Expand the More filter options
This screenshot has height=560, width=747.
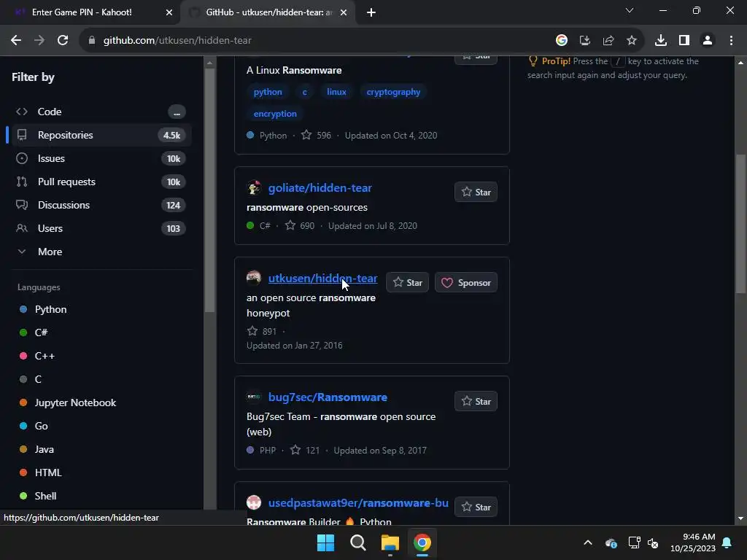coord(100,252)
